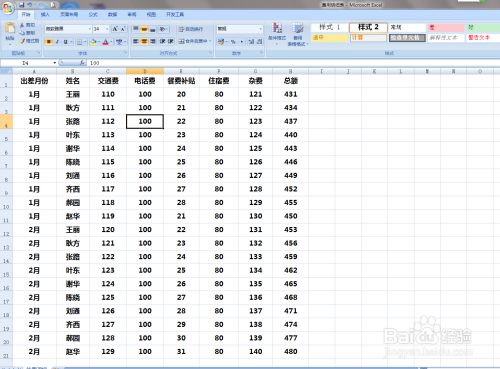Toggle Center horizontal alignment

point(144,41)
